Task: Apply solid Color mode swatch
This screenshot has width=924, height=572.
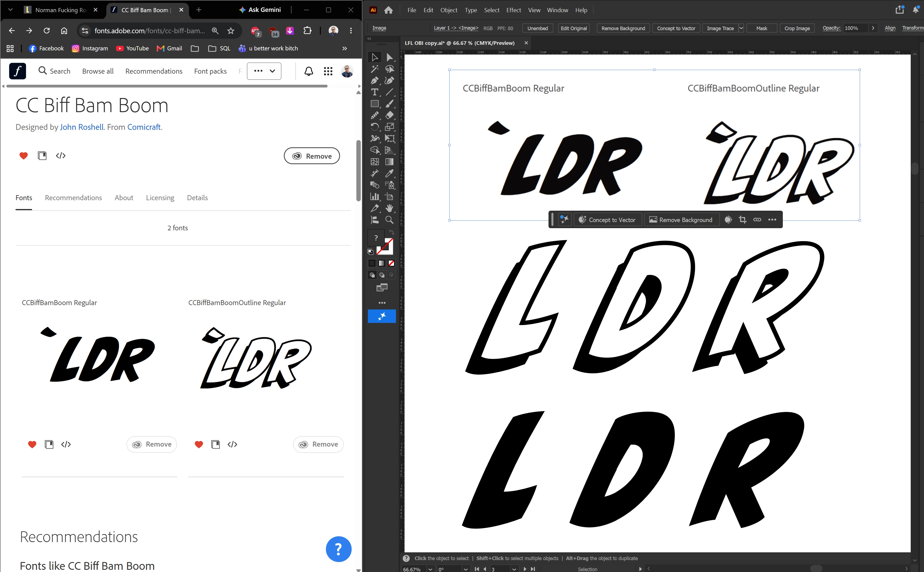Action: tap(372, 263)
